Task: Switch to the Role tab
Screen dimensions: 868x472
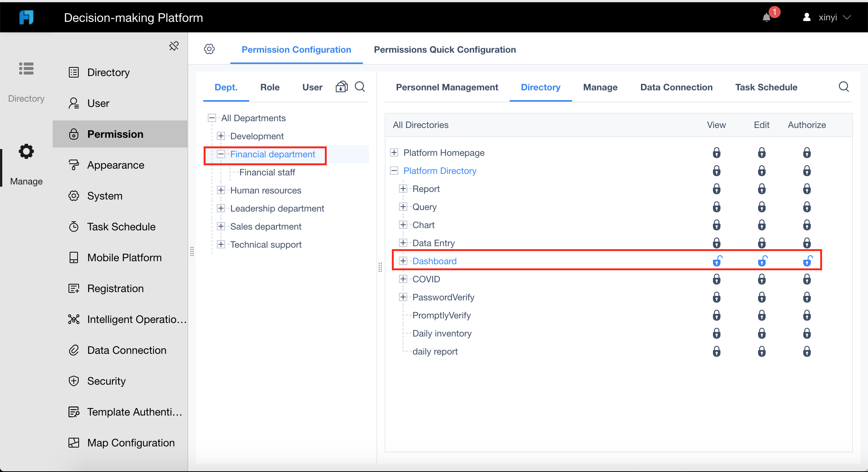Action: (x=270, y=87)
